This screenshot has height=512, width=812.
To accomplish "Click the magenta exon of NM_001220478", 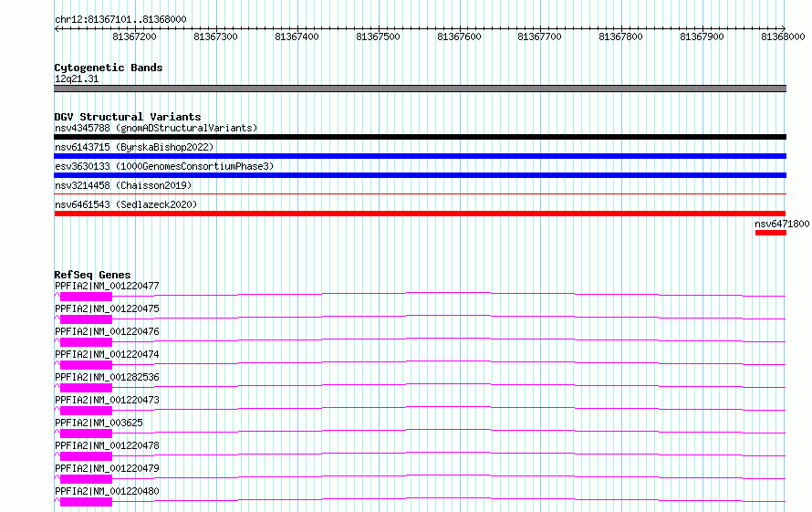I will [x=86, y=456].
